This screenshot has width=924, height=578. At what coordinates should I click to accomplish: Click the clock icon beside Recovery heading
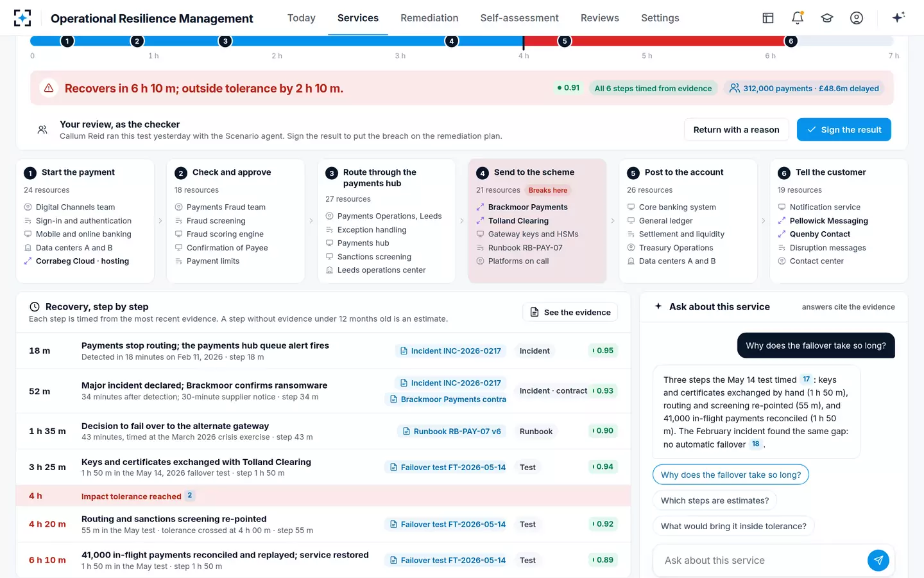[35, 307]
